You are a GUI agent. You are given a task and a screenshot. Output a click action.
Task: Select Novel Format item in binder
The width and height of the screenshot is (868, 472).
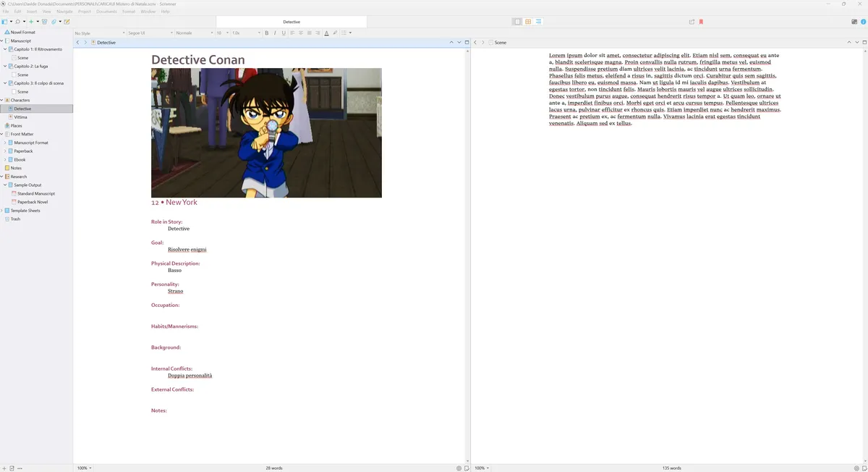tap(23, 33)
